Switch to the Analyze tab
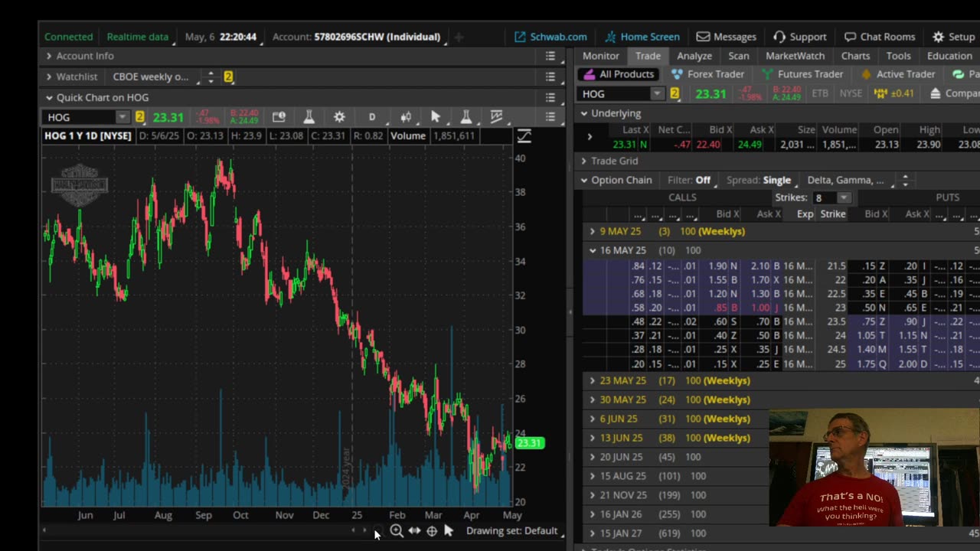This screenshot has width=980, height=551. [x=694, y=56]
